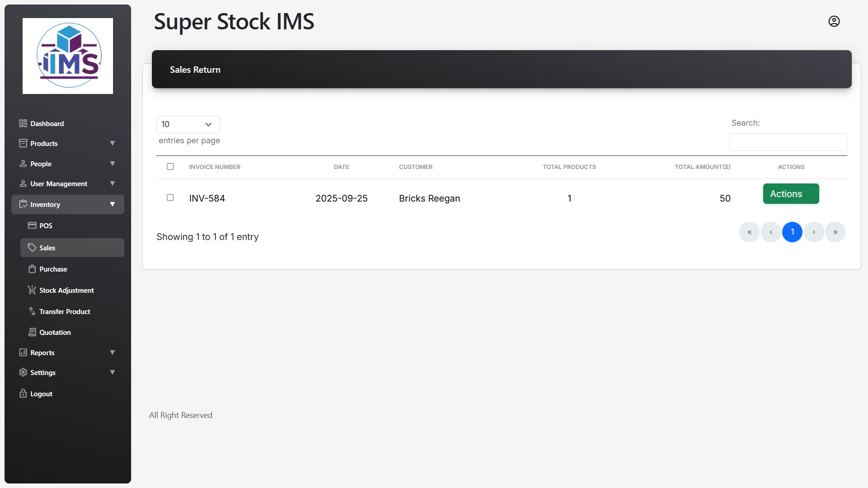This screenshot has height=488, width=868.
Task: Go to the last page button
Action: (835, 232)
